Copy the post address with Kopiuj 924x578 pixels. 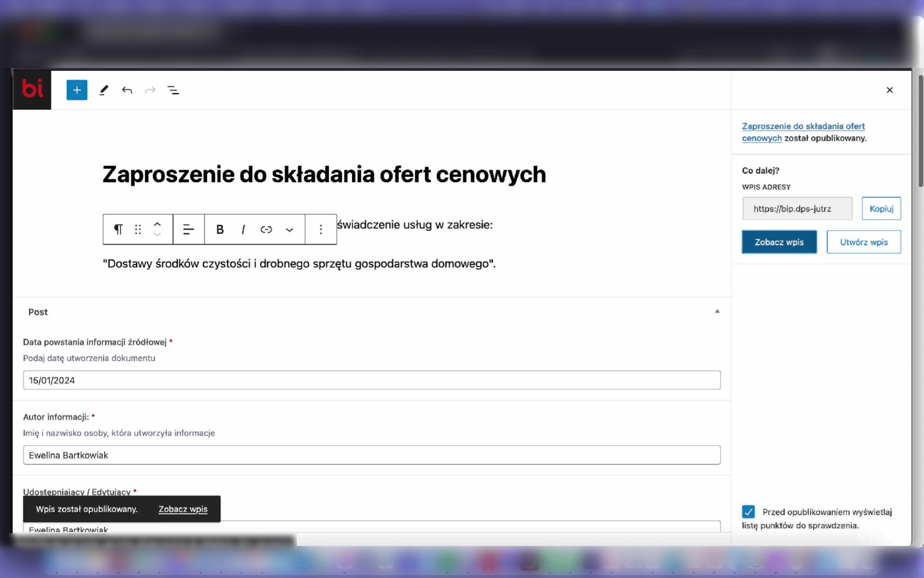click(881, 208)
